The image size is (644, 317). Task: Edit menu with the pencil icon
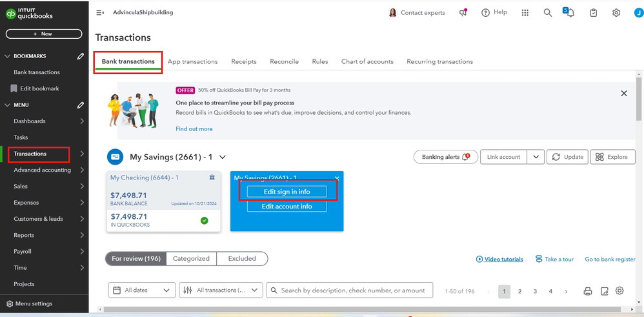(81, 105)
